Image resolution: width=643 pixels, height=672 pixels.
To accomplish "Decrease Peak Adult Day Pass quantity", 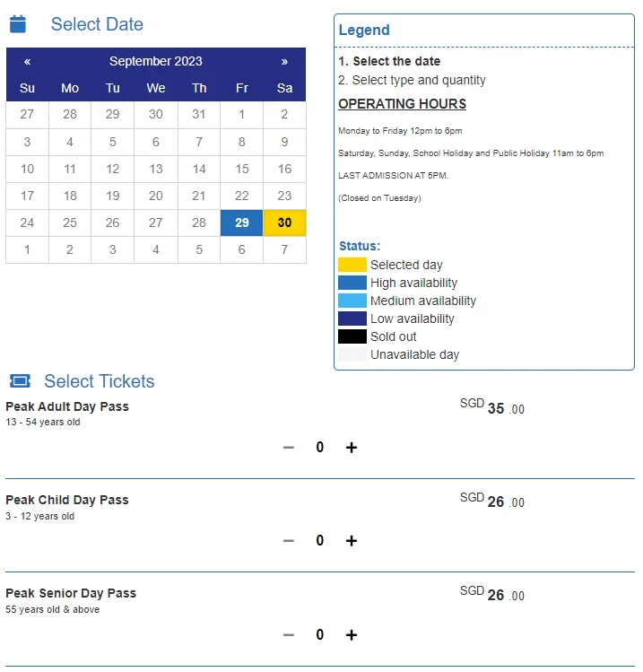I will point(289,448).
